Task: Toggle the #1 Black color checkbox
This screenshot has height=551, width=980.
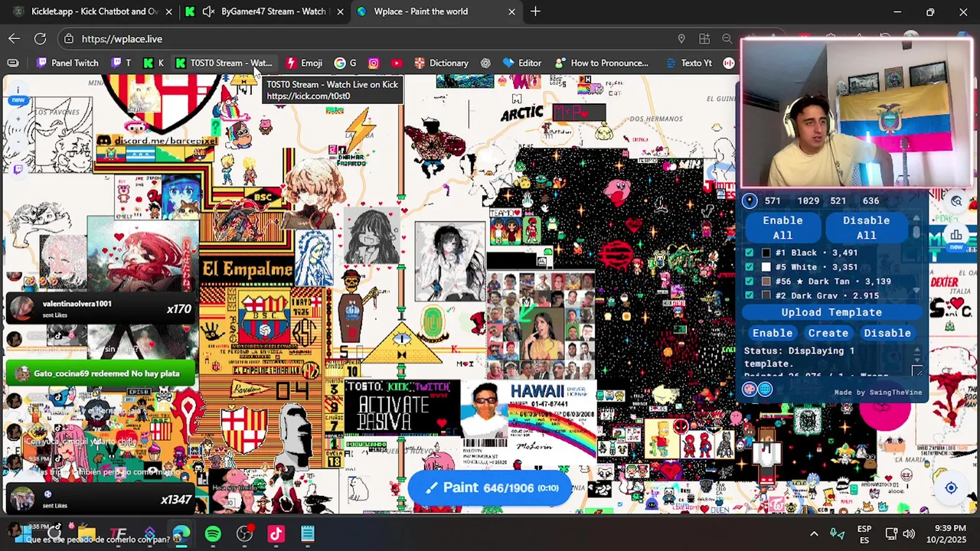Action: [750, 253]
